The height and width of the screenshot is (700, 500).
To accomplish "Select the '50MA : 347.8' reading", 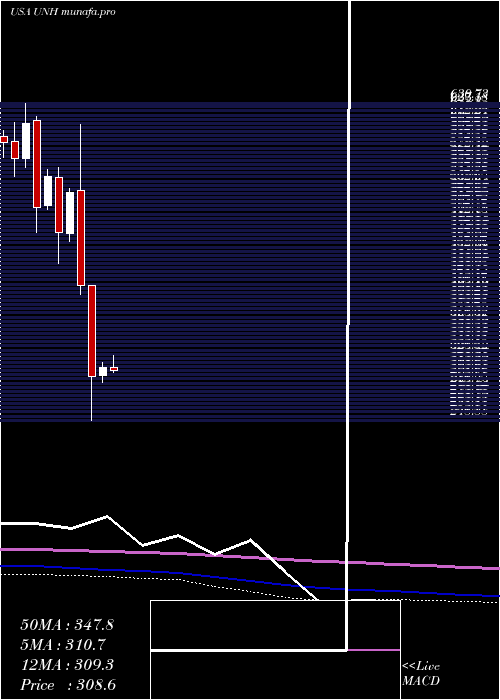I will point(67,625).
